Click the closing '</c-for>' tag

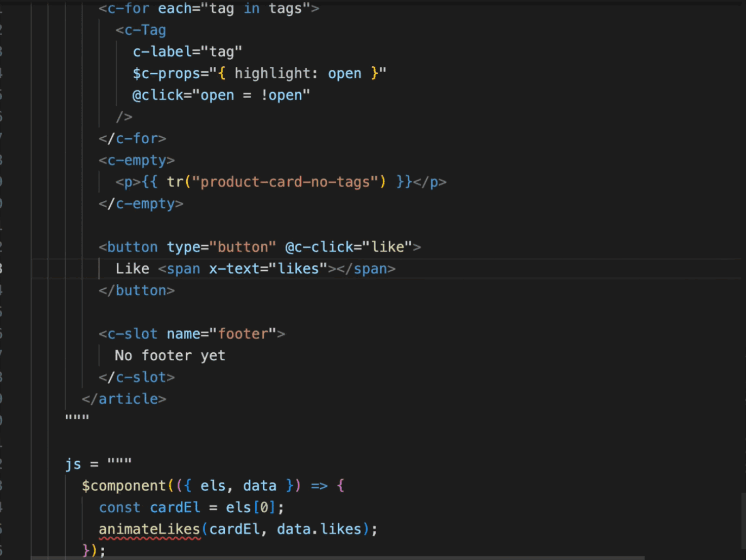132,139
